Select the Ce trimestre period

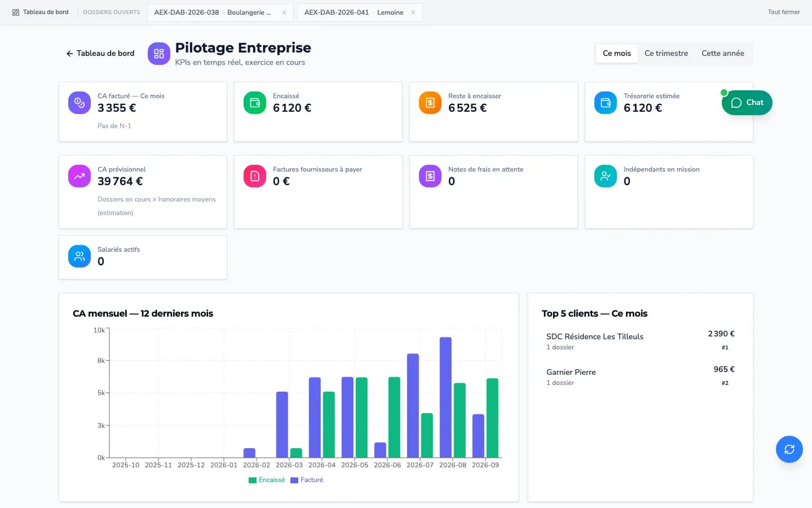coord(666,53)
